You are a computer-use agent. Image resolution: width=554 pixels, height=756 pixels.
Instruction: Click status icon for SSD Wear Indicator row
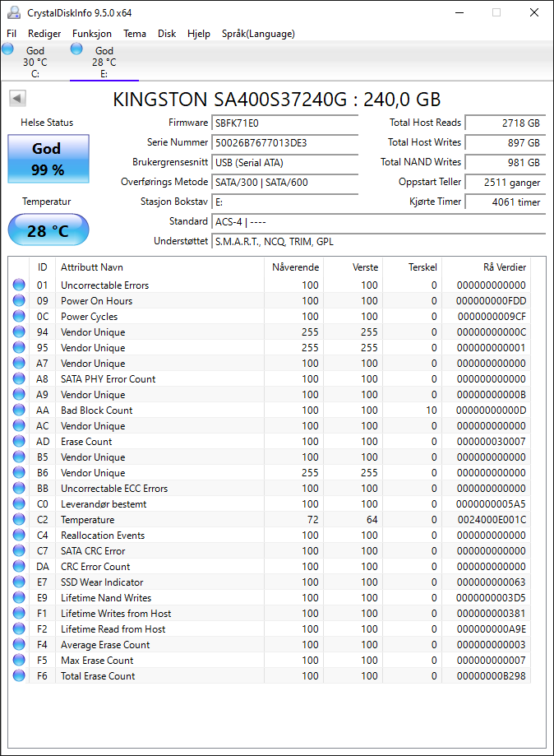point(19,582)
